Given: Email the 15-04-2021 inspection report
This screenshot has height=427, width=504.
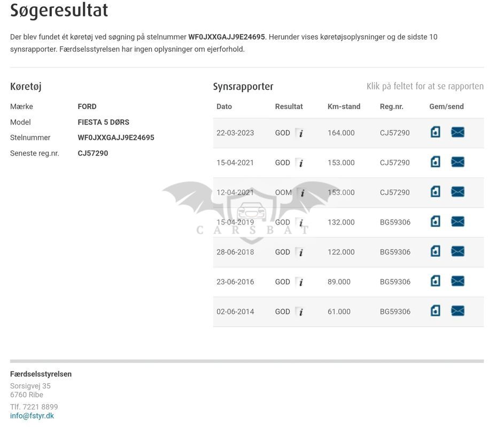Looking at the screenshot, I should [x=458, y=162].
